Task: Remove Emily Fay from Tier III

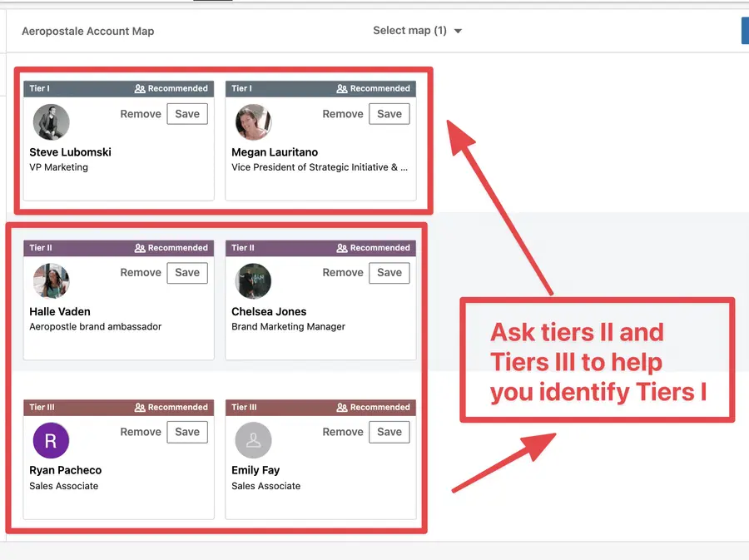Action: 342,432
